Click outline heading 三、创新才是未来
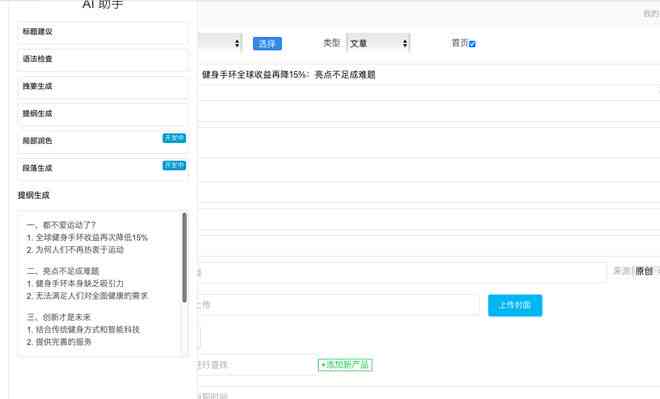The image size is (660, 399). tap(59, 317)
